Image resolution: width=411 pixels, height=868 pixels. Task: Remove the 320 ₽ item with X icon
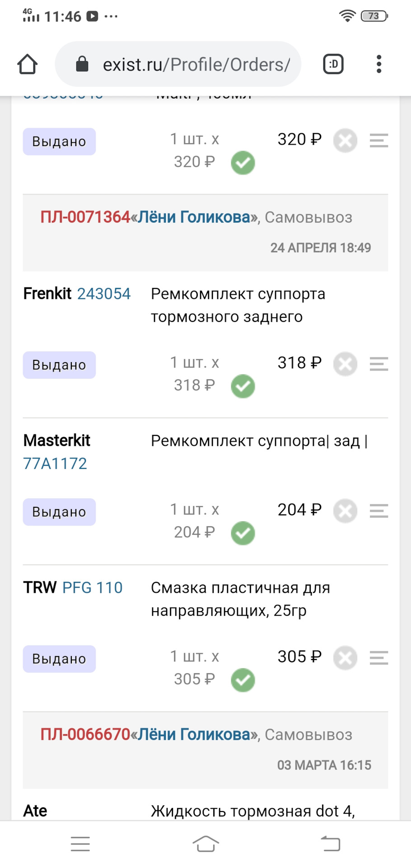tap(345, 141)
